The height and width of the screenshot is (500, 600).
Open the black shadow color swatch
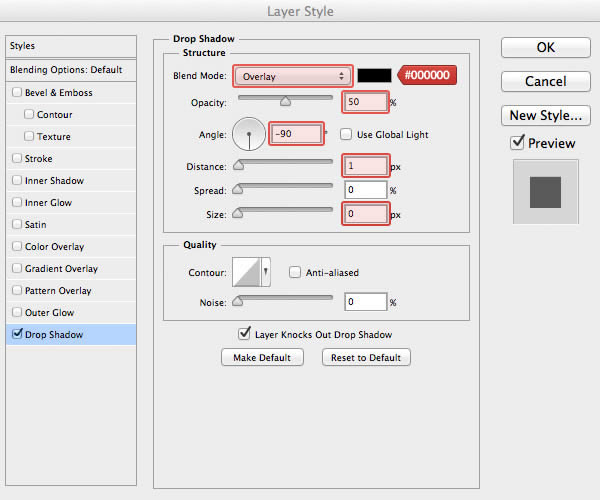[374, 75]
